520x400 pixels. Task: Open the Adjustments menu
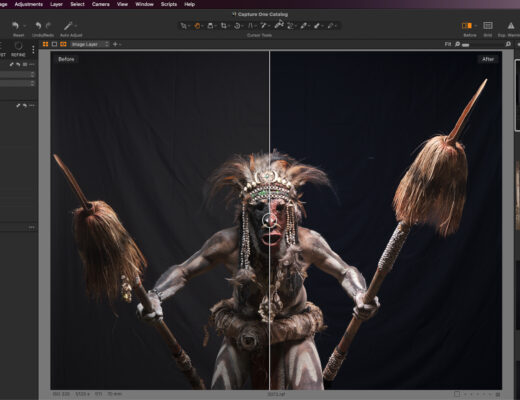coord(29,4)
